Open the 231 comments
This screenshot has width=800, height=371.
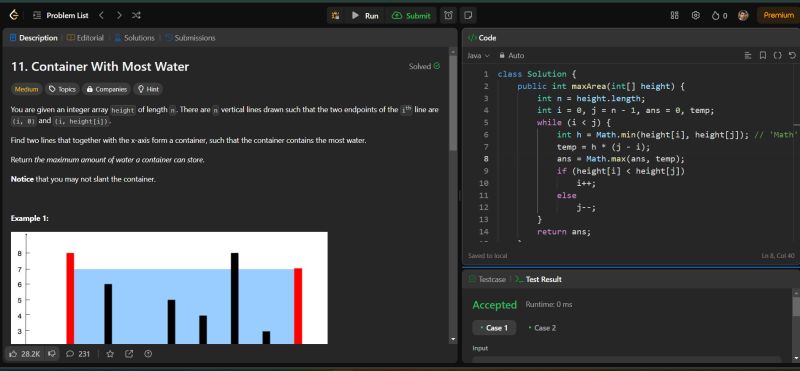tap(78, 354)
